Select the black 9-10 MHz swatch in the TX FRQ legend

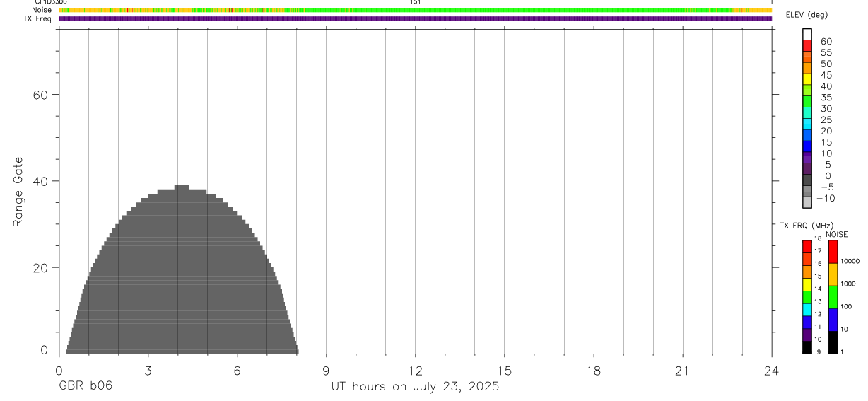pyautogui.click(x=807, y=347)
